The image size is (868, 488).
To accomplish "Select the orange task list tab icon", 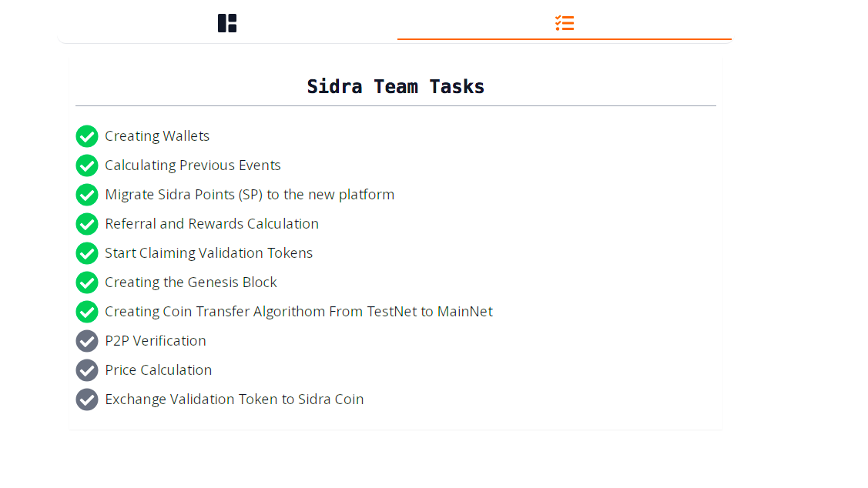I will click(564, 23).
